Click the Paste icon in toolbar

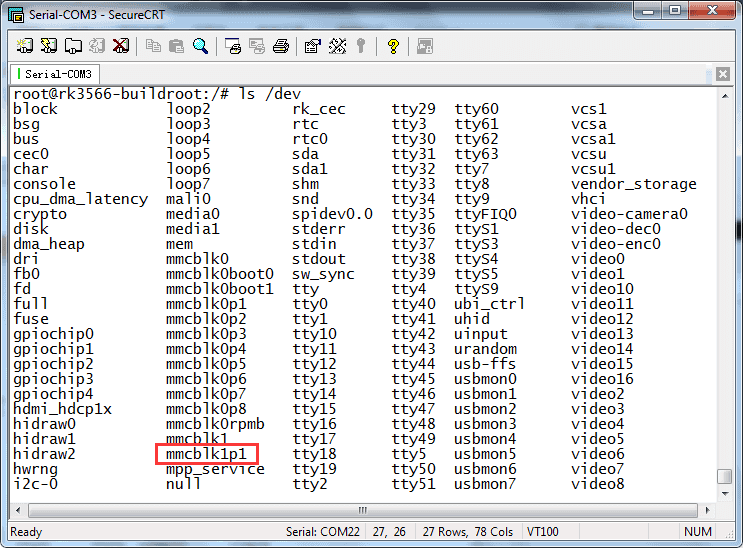coord(177,46)
